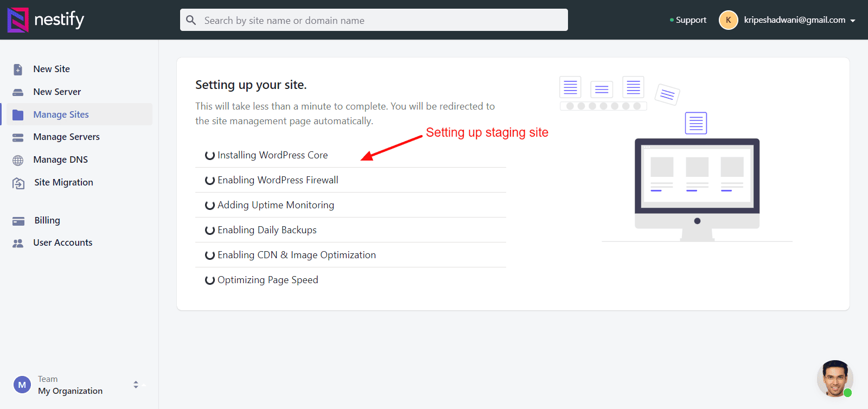Expand the account email dropdown
This screenshot has width=868, height=409.
pyautogui.click(x=853, y=21)
